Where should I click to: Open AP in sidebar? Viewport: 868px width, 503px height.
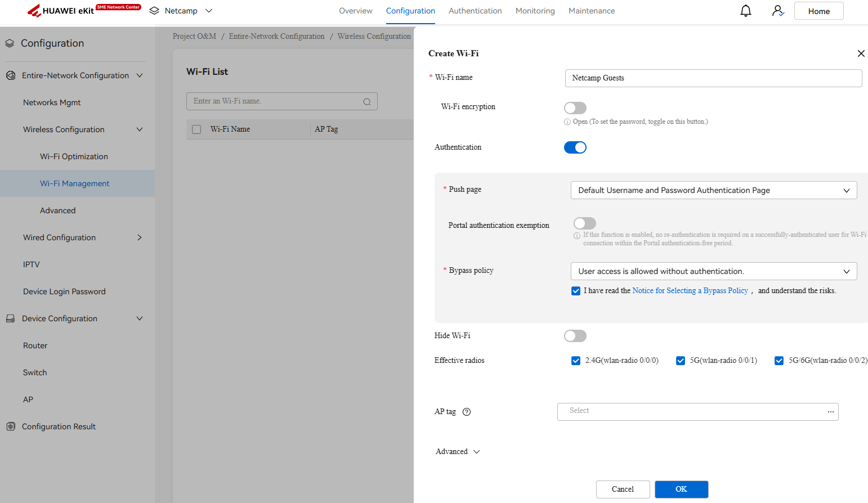pyautogui.click(x=28, y=399)
